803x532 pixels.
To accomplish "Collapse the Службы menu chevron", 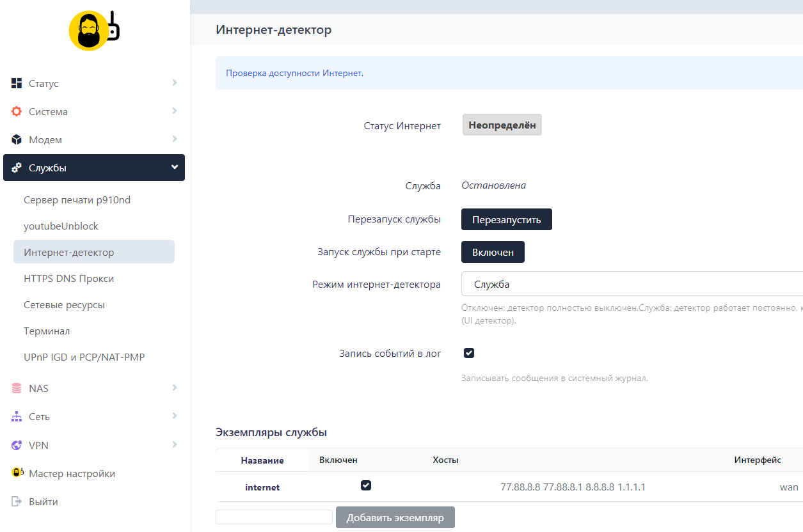I will (x=175, y=167).
